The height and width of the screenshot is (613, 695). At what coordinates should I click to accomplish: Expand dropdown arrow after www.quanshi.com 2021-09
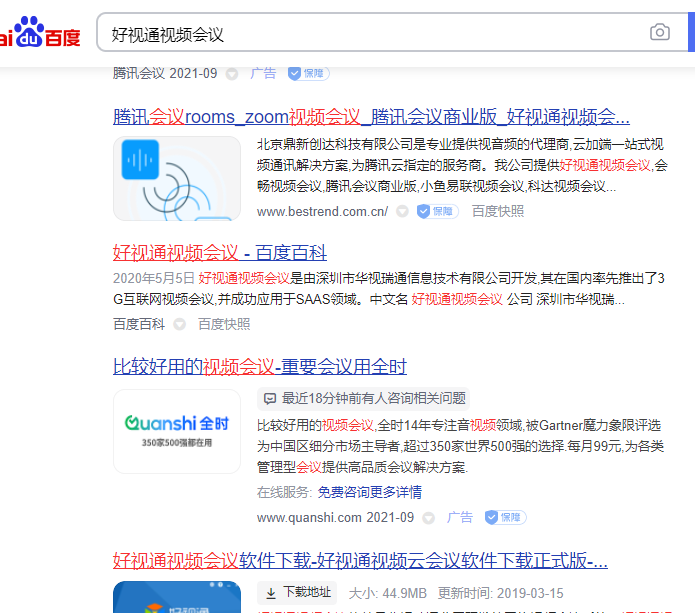(428, 518)
